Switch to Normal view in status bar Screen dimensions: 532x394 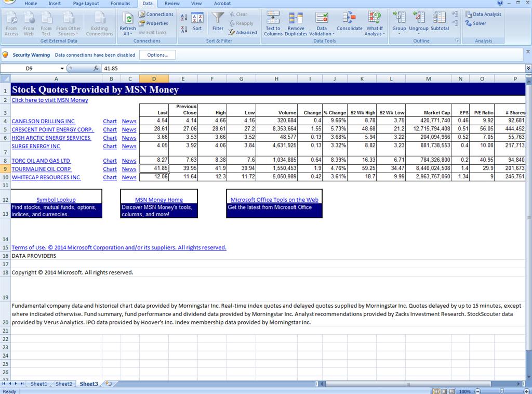pos(437,391)
